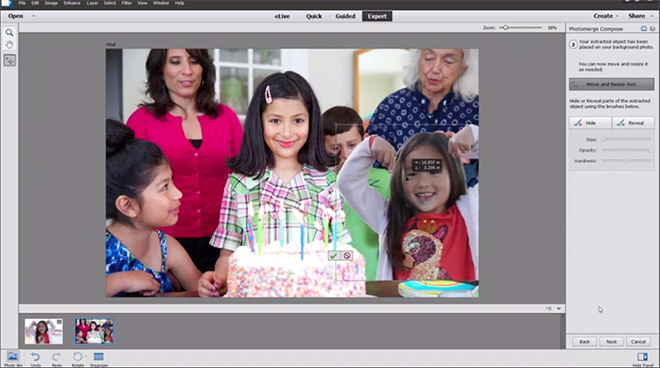Click the Back button
This screenshot has width=660, height=368.
584,341
